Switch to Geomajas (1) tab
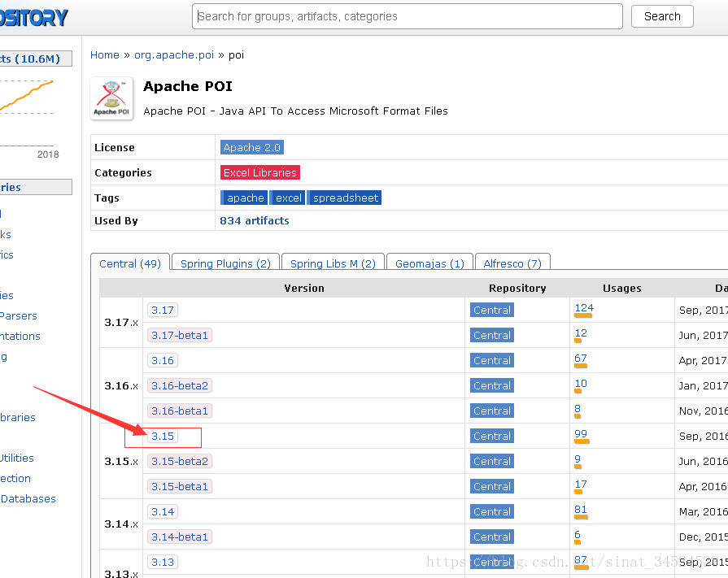 coord(430,263)
